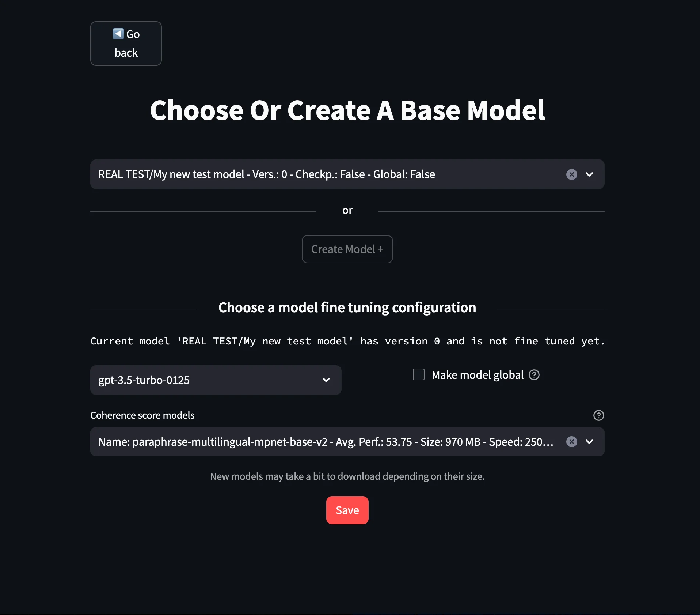Click the Save button
Image resolution: width=700 pixels, height=615 pixels.
[347, 510]
